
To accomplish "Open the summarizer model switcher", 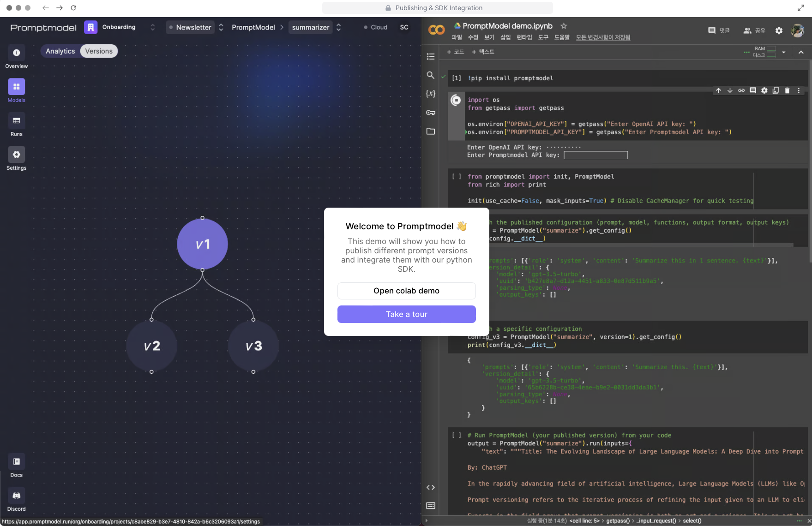I will [x=338, y=27].
